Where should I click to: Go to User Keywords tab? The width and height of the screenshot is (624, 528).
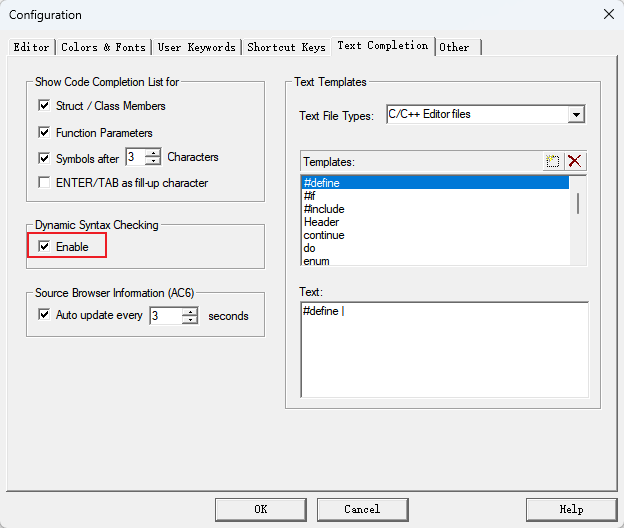point(197,47)
